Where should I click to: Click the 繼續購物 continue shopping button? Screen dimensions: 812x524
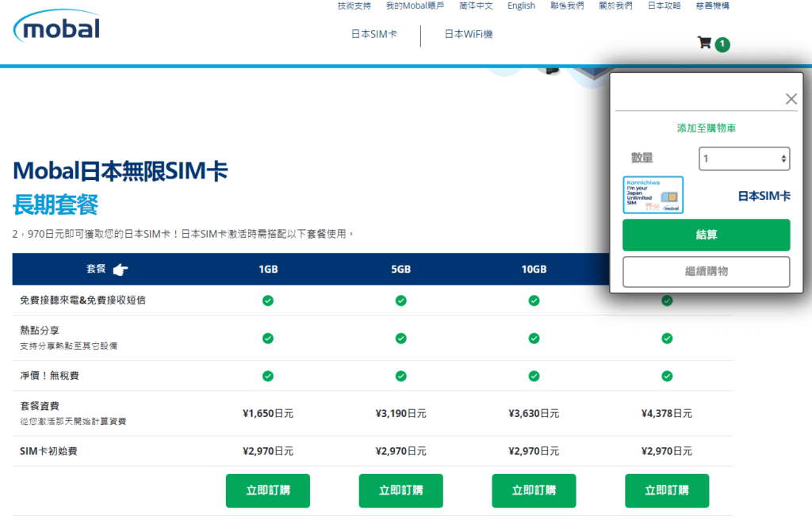[707, 272]
